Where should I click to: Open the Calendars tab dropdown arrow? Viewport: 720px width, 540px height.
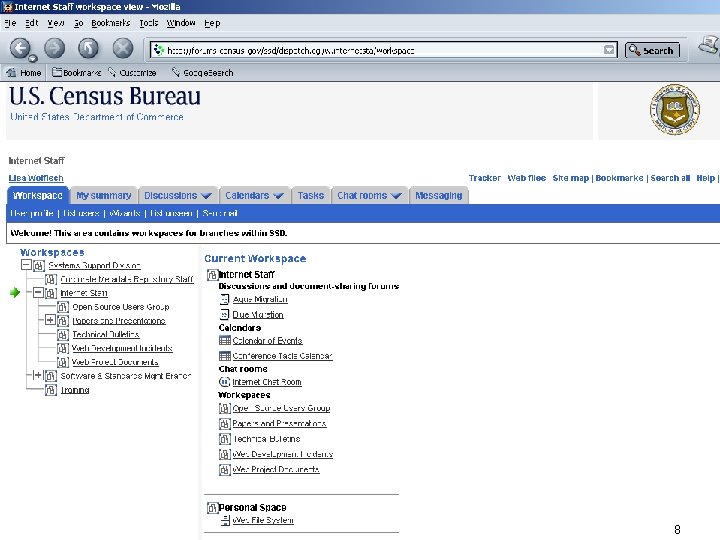(x=278, y=196)
